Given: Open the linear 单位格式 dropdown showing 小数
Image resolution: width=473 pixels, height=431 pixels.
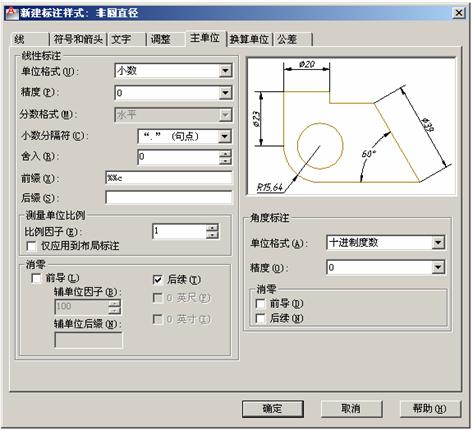Looking at the screenshot, I should (173, 71).
